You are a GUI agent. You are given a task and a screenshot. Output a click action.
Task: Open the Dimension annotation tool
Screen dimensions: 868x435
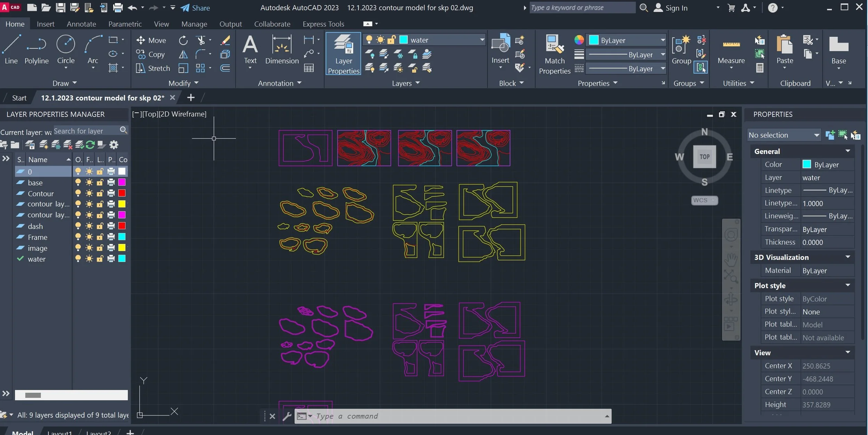pyautogui.click(x=282, y=50)
